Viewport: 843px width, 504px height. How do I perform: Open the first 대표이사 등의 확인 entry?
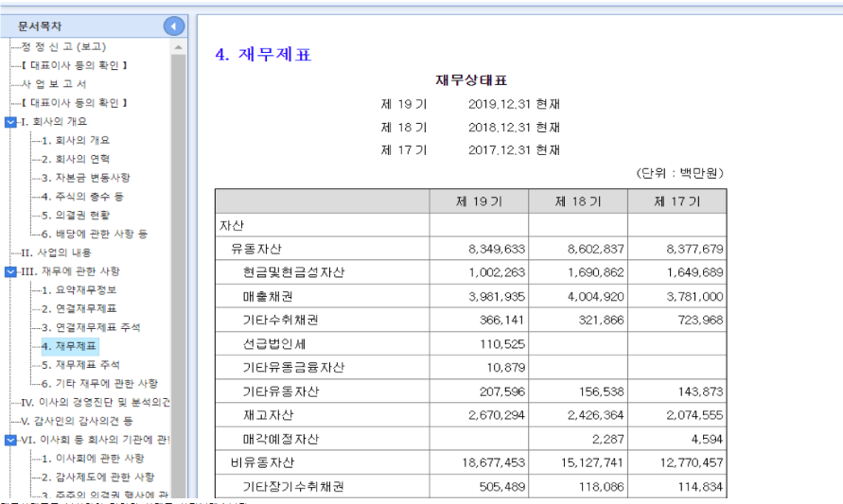75,65
